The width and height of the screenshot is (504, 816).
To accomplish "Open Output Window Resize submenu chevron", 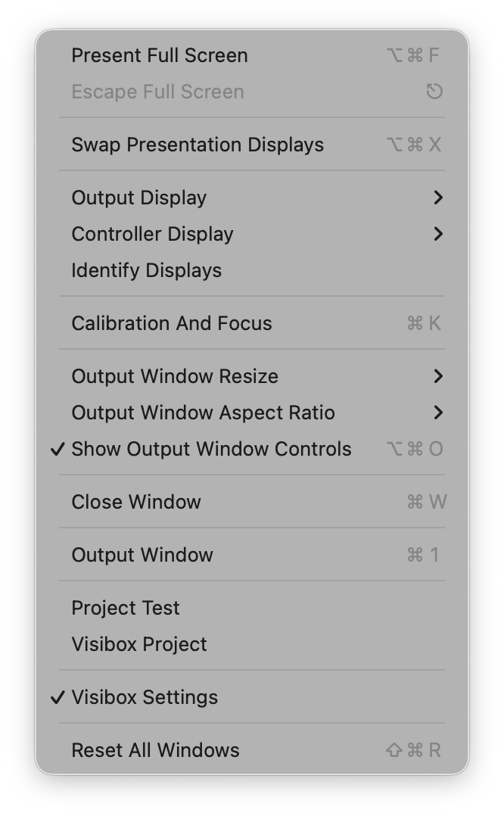I will (437, 376).
